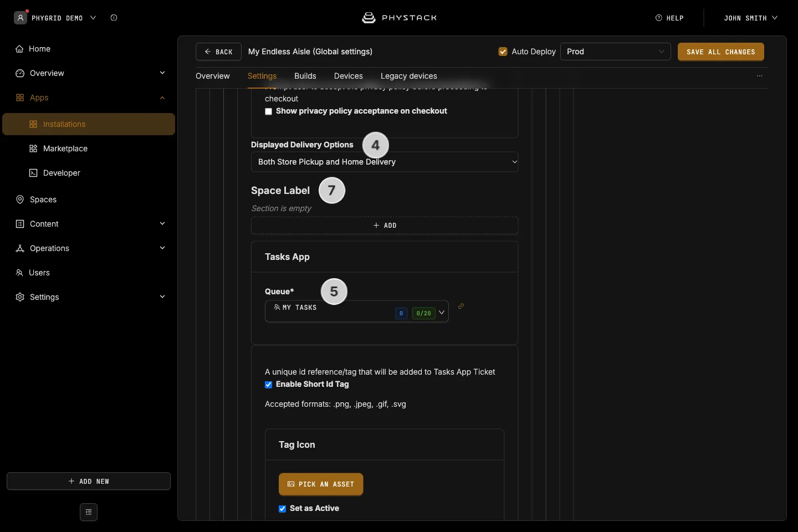This screenshot has height=532, width=798.
Task: Click the Back button
Action: [x=218, y=52]
